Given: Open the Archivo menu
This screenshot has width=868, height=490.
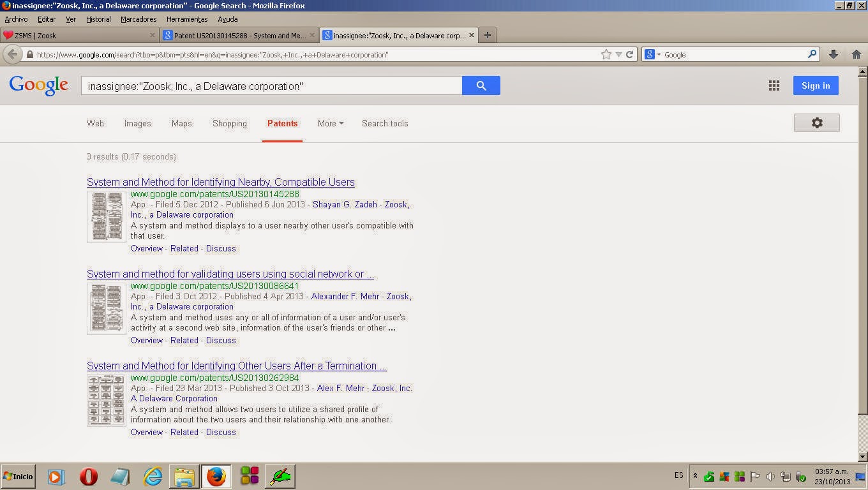Looking at the screenshot, I should (x=16, y=19).
